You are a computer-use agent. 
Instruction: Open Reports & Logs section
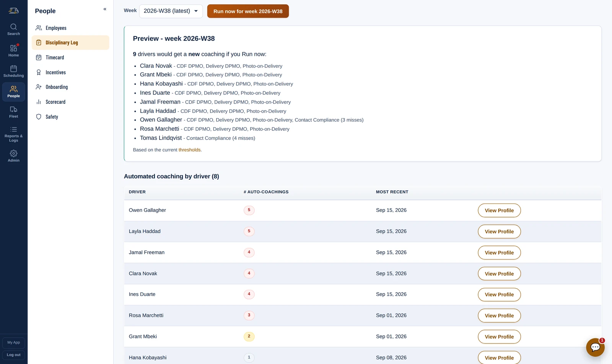[13, 134]
